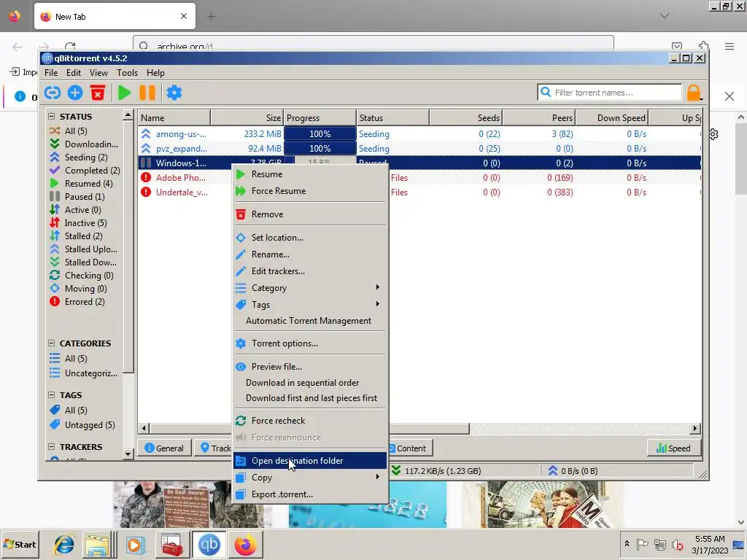Expand the Tags submenu in context menu
Viewport: 747px width, 560px height.
310,304
